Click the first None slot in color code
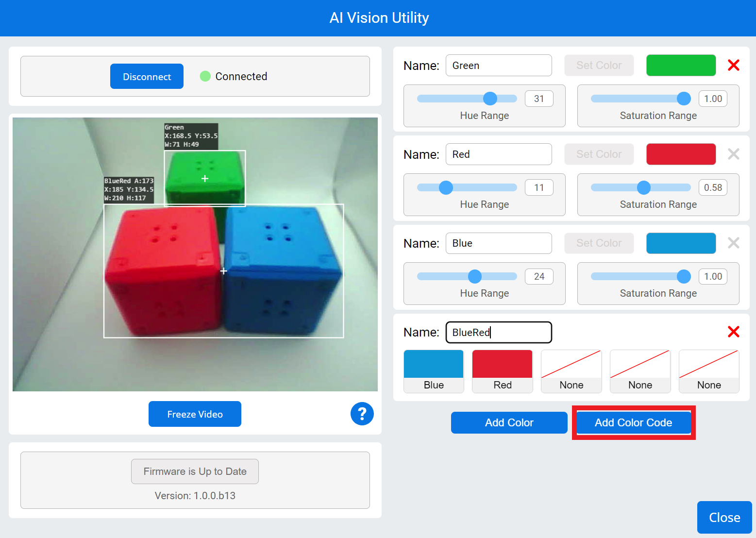This screenshot has height=538, width=756. [x=571, y=371]
